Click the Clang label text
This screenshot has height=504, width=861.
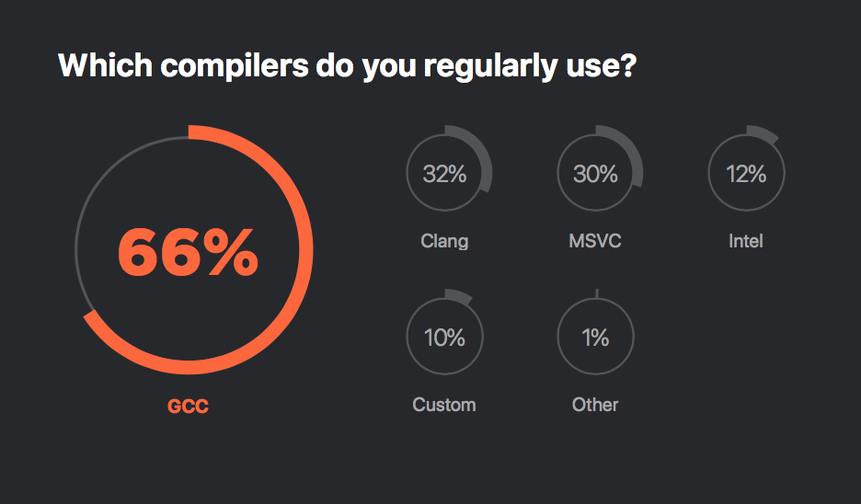[x=445, y=241]
